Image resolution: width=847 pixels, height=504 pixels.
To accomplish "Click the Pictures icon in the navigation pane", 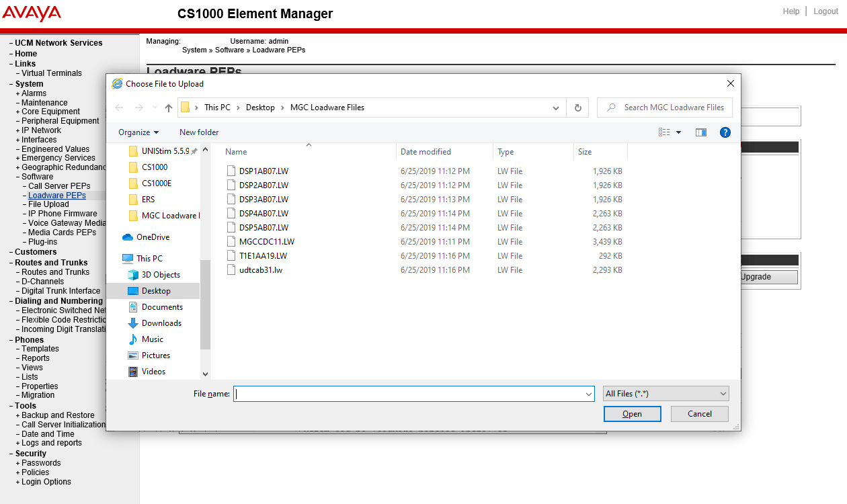I will [133, 355].
